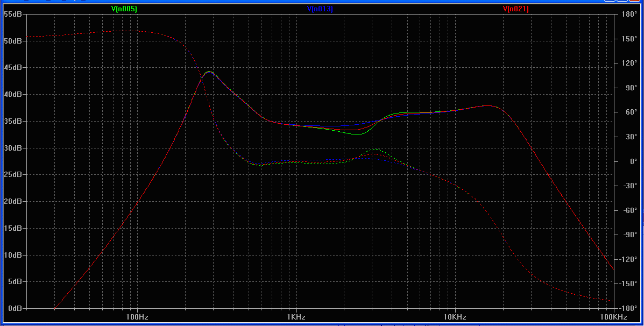Click the 0dB magnitude axis label
Viewport: 644px width, 326px height.
click(15, 309)
